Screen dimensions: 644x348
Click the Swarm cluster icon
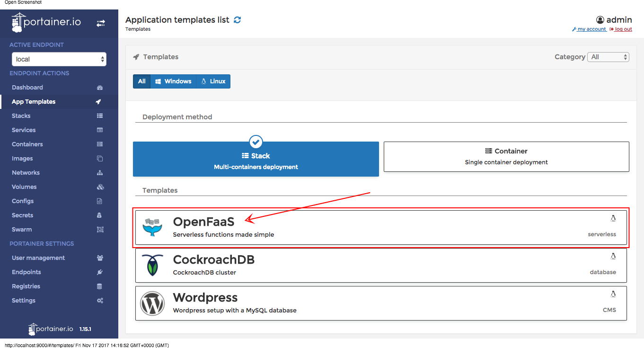(x=100, y=229)
